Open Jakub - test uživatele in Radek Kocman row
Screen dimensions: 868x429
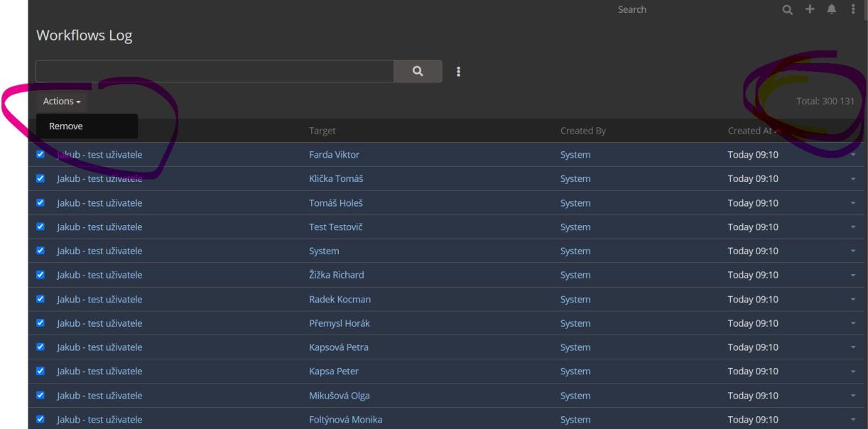click(x=99, y=299)
